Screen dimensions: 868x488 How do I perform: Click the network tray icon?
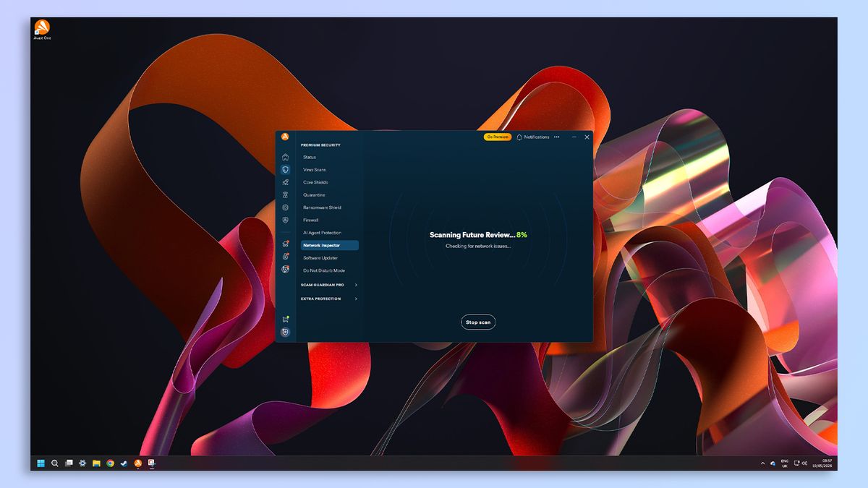click(797, 463)
